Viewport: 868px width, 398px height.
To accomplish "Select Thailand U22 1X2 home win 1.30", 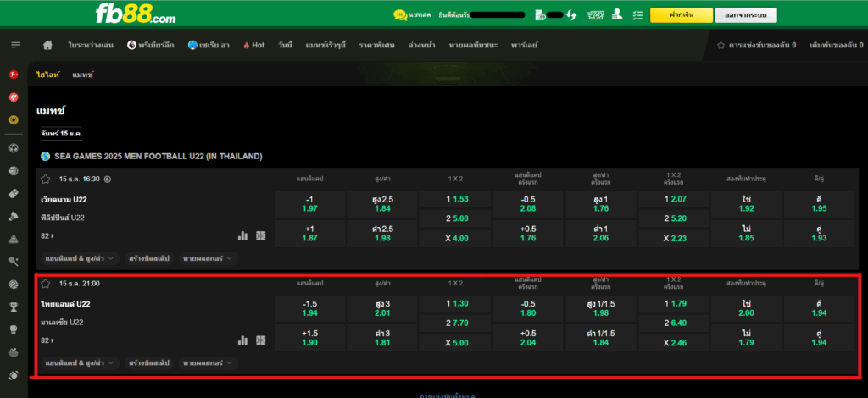I will tap(455, 303).
